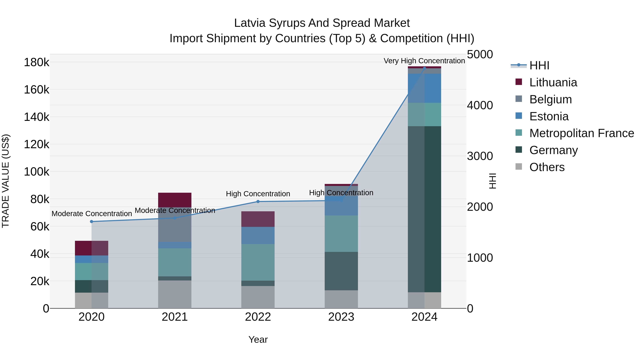Select the 2021 Belgium bar segment
Viewport: 644px width, 362px height.
[175, 225]
